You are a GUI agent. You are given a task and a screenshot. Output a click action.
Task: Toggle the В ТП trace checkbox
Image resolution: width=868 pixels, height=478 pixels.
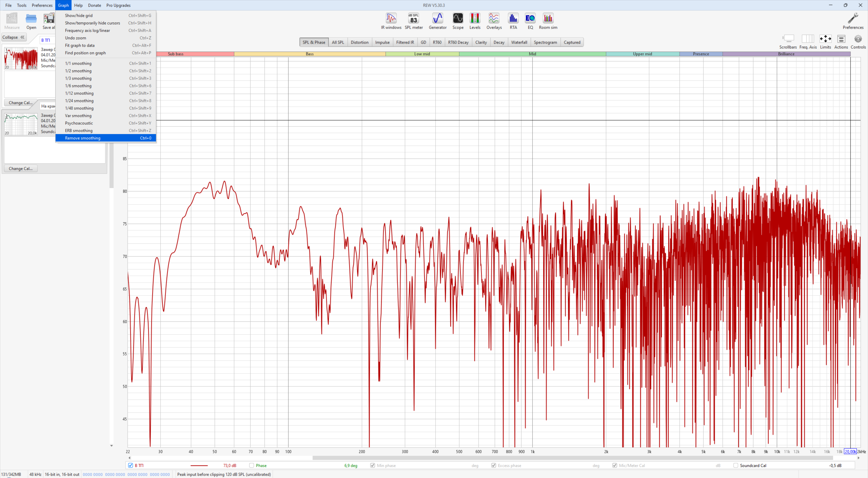click(x=130, y=465)
